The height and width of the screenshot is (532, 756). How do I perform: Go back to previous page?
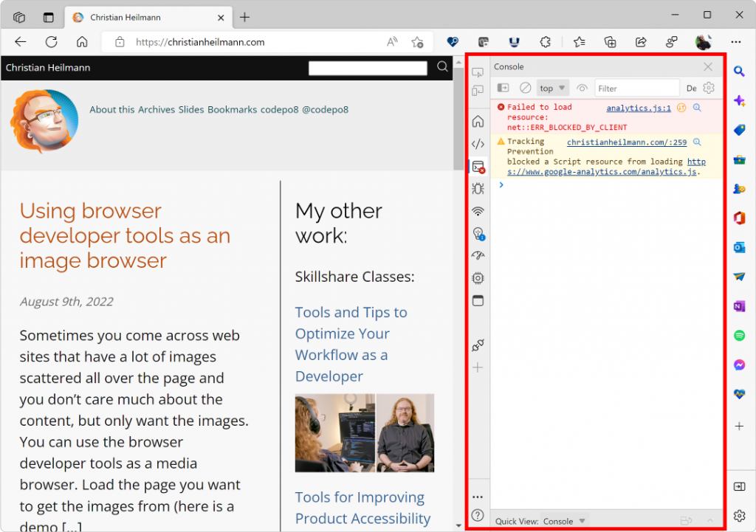tap(20, 42)
